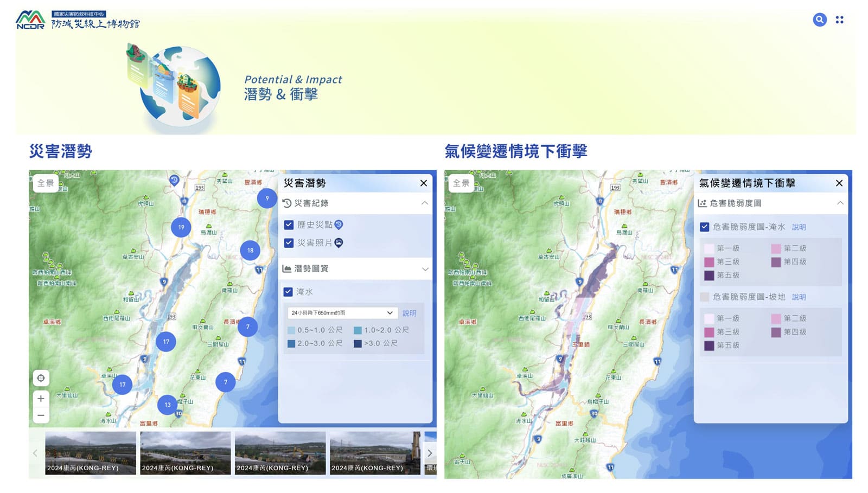Click the locate-me crosshair map button
The width and height of the screenshot is (868, 493).
(41, 378)
